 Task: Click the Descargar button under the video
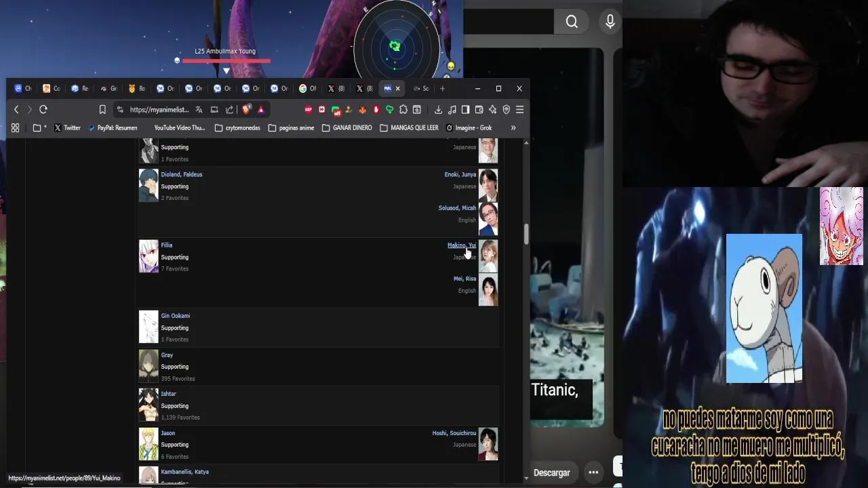551,472
